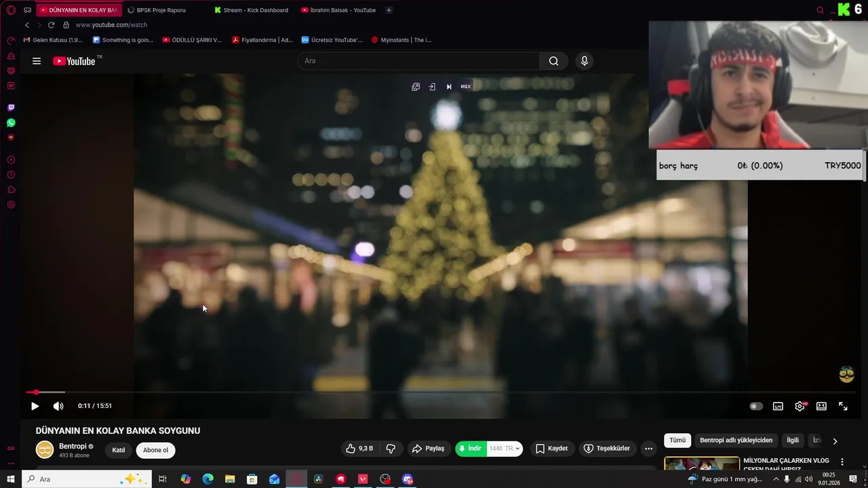Viewport: 868px width, 488px height.
Task: Select the İlgili filter chip
Action: [x=793, y=441]
